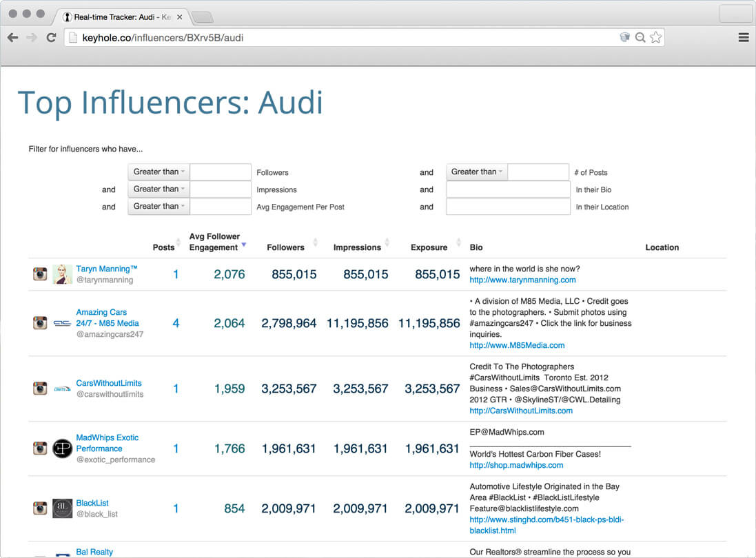This screenshot has width=756, height=558.
Task: Sort table by Exposure column arrows
Action: coord(458,242)
